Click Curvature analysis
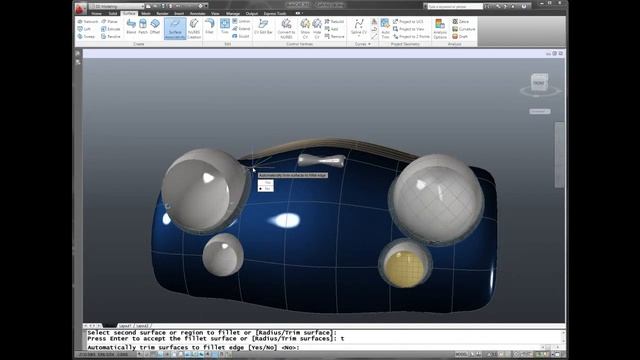Image resolution: width=640 pixels, height=360 pixels. pyautogui.click(x=464, y=29)
